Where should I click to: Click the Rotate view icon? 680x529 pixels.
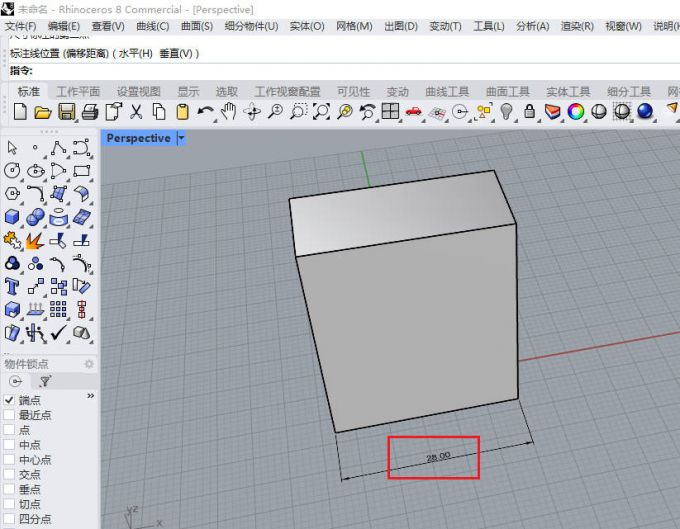pos(252,112)
